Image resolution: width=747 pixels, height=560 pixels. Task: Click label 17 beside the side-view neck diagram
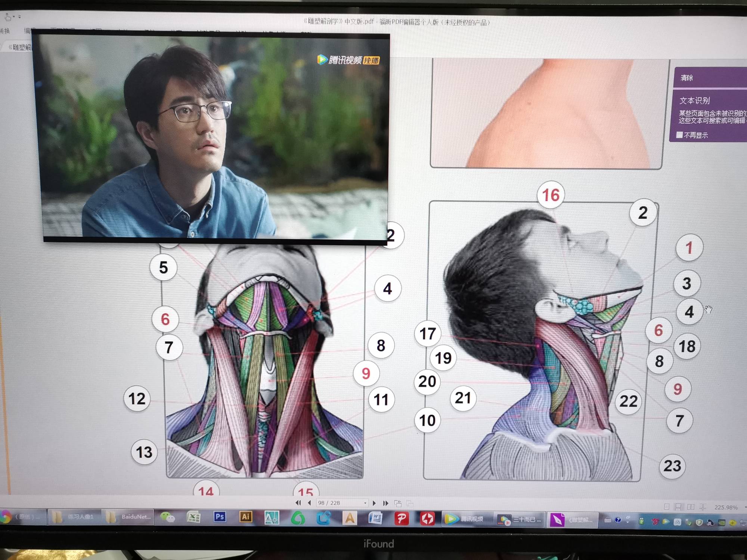(428, 333)
